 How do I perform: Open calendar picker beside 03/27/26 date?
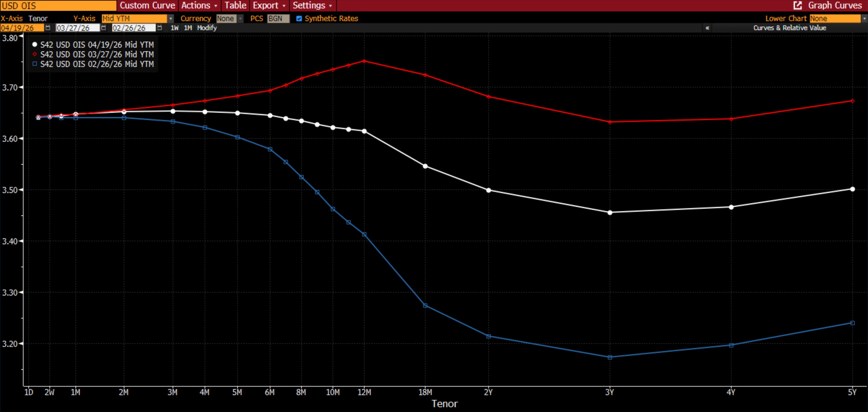coord(104,28)
